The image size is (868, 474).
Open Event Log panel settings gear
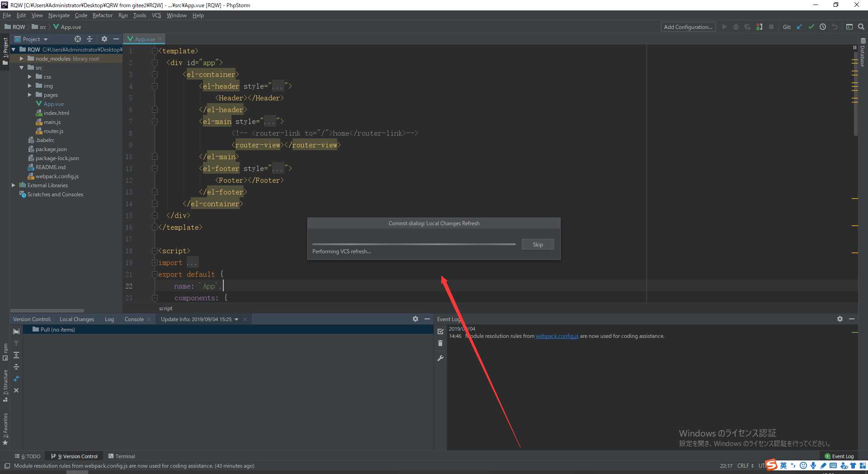click(x=840, y=319)
